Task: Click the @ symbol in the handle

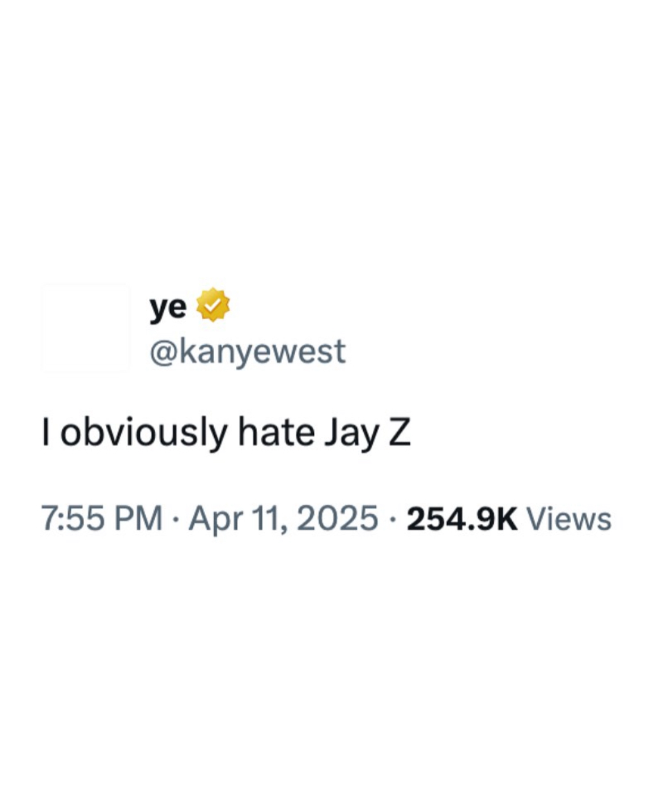Action: (x=164, y=353)
